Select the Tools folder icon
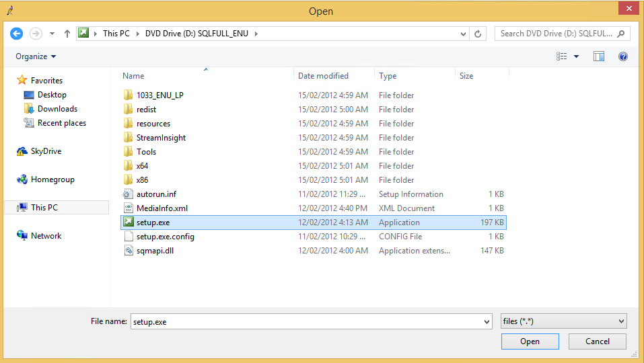 (x=128, y=152)
